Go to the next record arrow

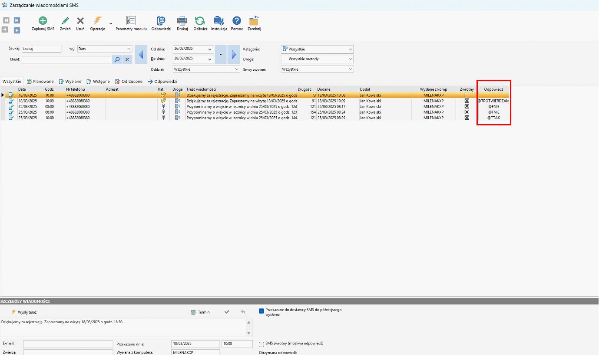click(17, 30)
